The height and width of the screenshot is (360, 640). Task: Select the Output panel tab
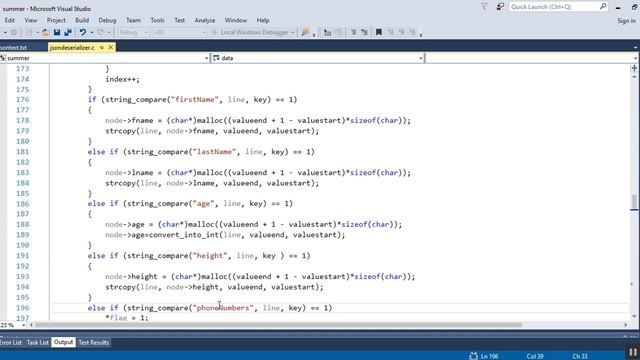tap(63, 342)
